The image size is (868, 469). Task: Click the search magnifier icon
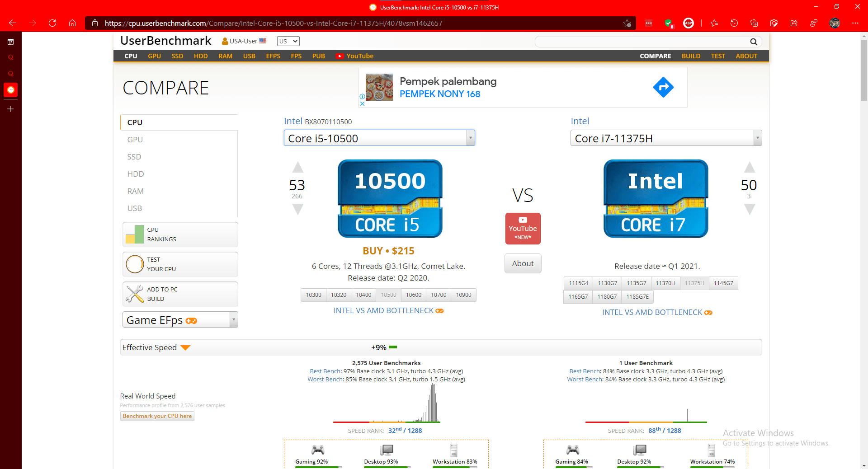click(x=754, y=42)
